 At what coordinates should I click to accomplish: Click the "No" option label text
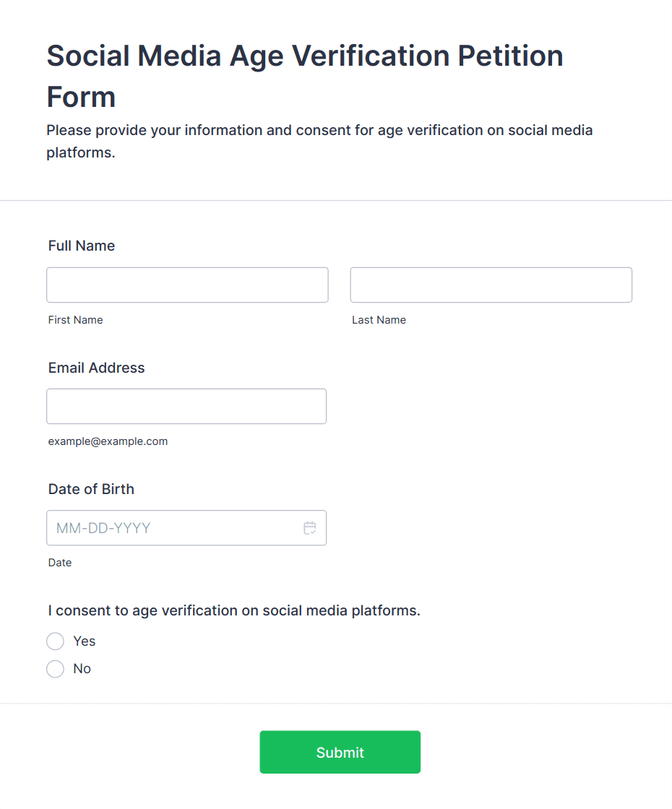coord(82,669)
